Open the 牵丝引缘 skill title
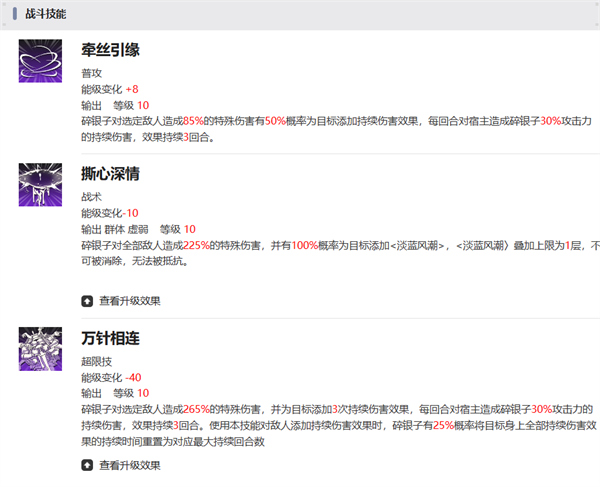Image resolution: width=600 pixels, height=487 pixels. (x=110, y=51)
